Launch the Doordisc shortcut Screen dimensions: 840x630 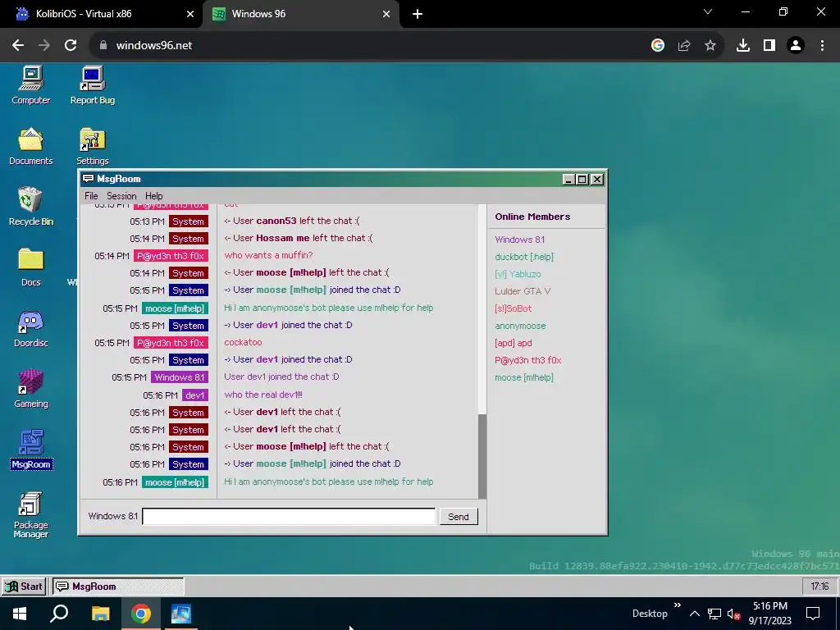pos(30,328)
